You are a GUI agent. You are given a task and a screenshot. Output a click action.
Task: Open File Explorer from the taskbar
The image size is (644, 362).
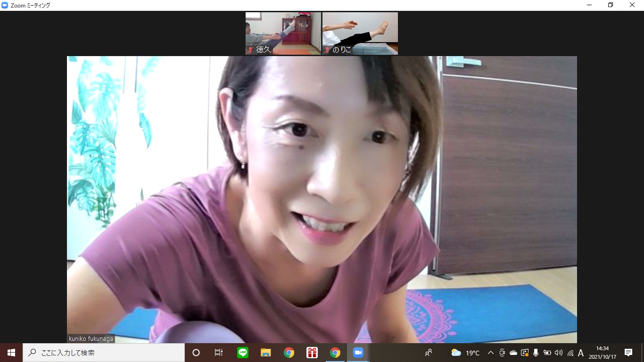pos(266,353)
